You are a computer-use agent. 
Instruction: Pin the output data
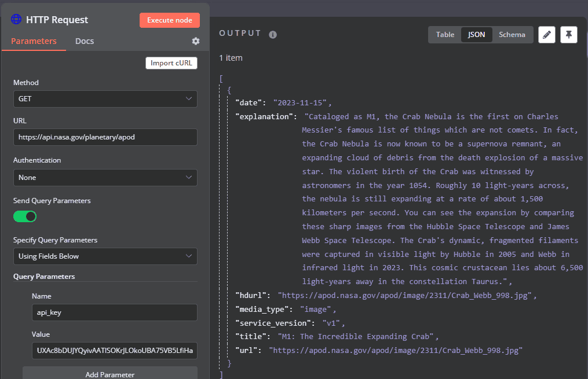pos(568,34)
